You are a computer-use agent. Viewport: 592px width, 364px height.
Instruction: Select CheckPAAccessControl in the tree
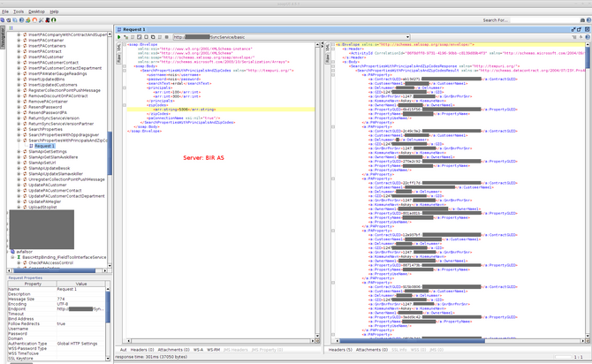50,262
